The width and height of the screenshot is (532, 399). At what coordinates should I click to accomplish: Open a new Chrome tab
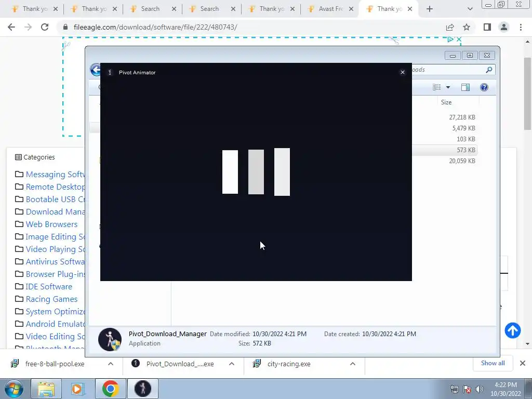[x=430, y=9]
